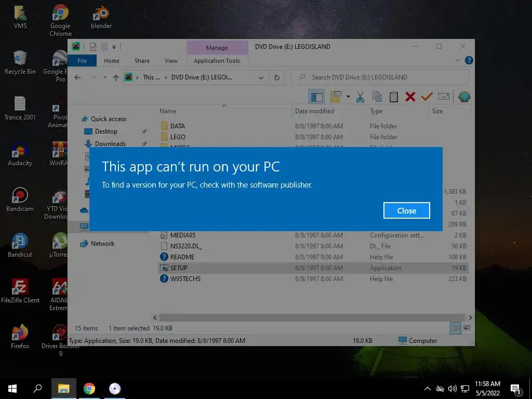
Task: Launch FileZilla Client from desktop
Action: point(20,291)
